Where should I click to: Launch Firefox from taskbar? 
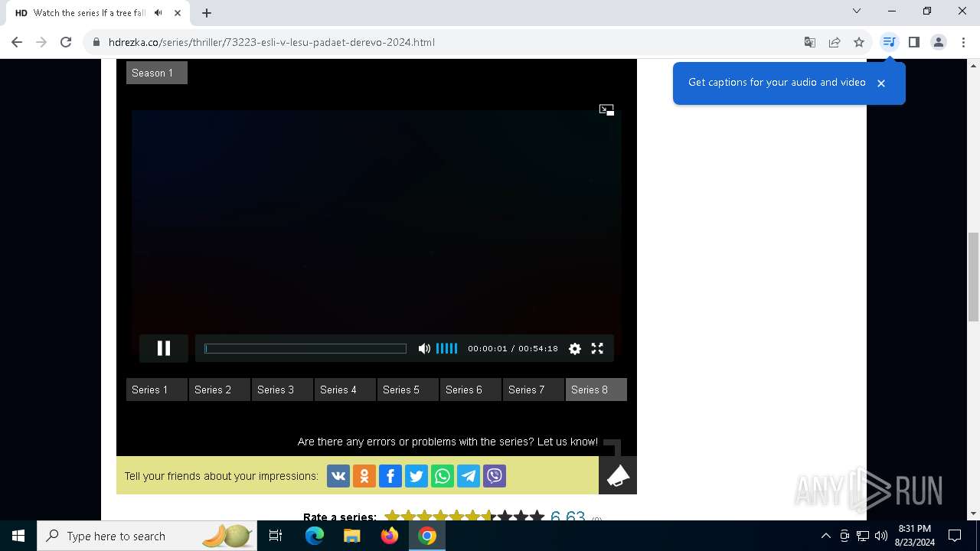(390, 536)
